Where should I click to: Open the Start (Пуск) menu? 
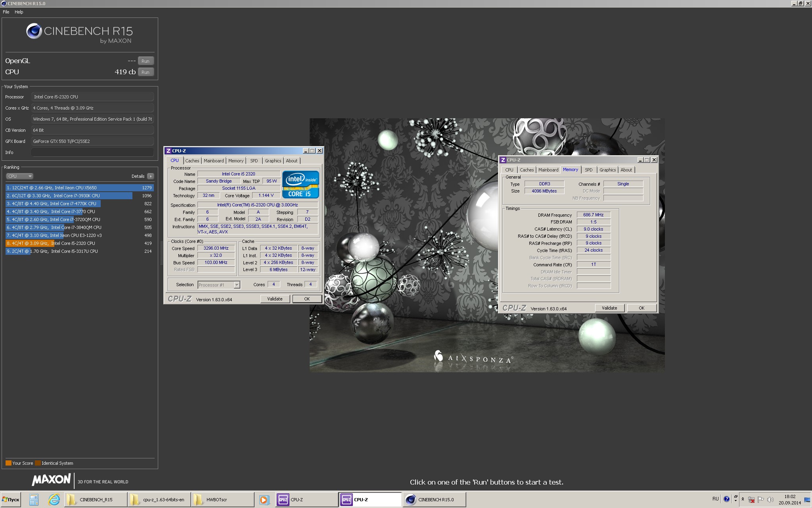[x=11, y=500]
